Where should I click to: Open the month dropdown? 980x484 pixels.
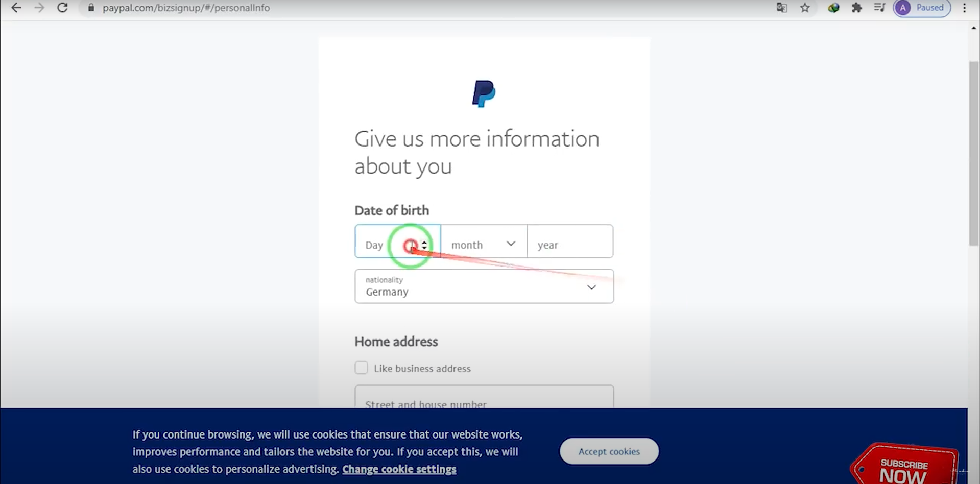[484, 244]
